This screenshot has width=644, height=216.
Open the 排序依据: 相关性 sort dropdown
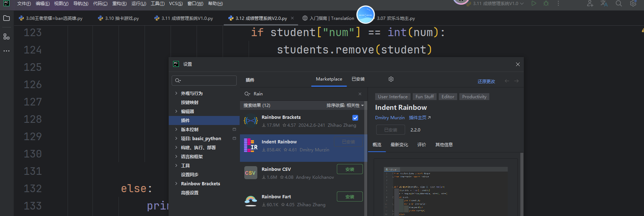tap(345, 105)
